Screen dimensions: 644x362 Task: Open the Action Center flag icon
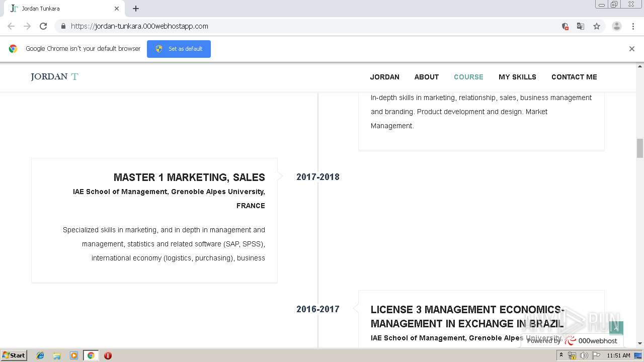click(596, 355)
